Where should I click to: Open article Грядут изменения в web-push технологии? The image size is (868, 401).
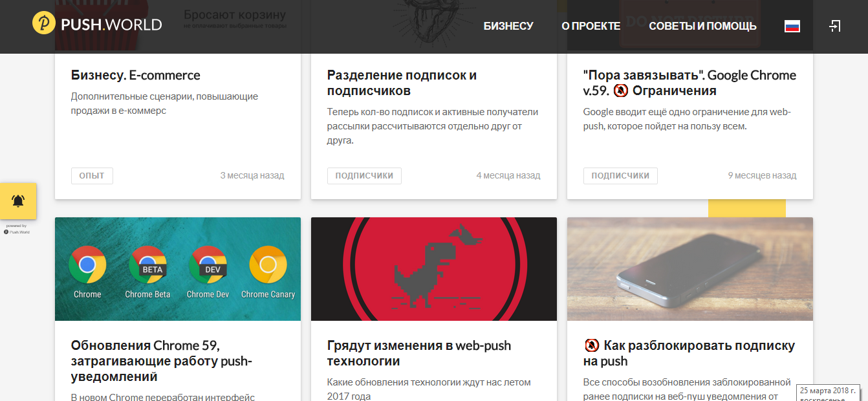(419, 353)
